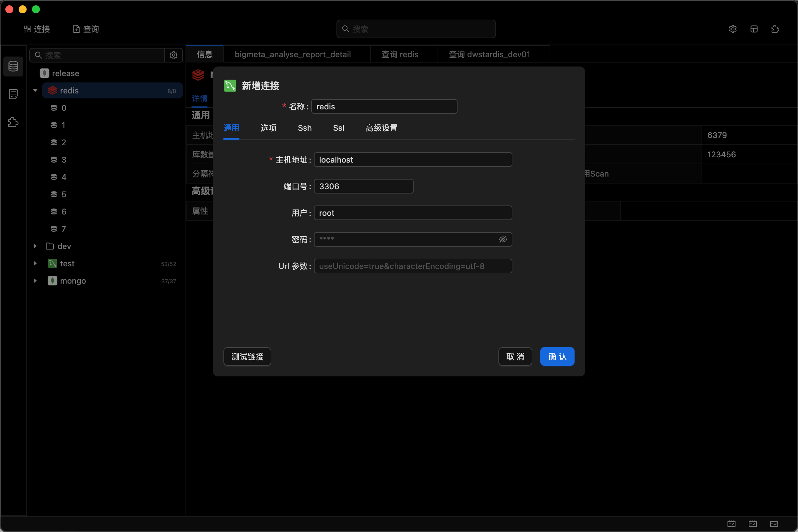This screenshot has width=798, height=532.
Task: Click the last status bar task icon
Action: click(774, 523)
